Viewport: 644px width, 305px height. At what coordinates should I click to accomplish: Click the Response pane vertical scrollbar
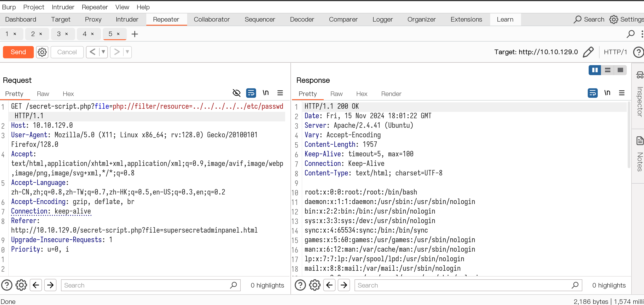tap(629, 135)
